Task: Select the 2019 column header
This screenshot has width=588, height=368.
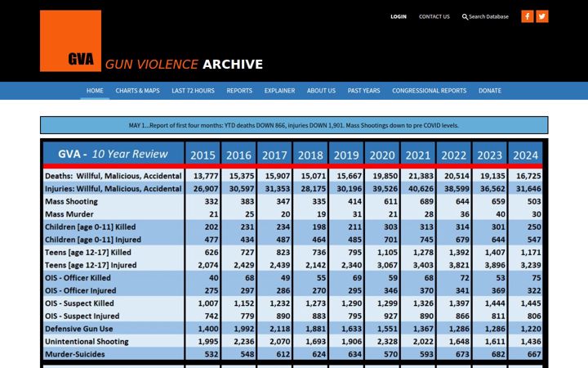Action: pos(346,155)
